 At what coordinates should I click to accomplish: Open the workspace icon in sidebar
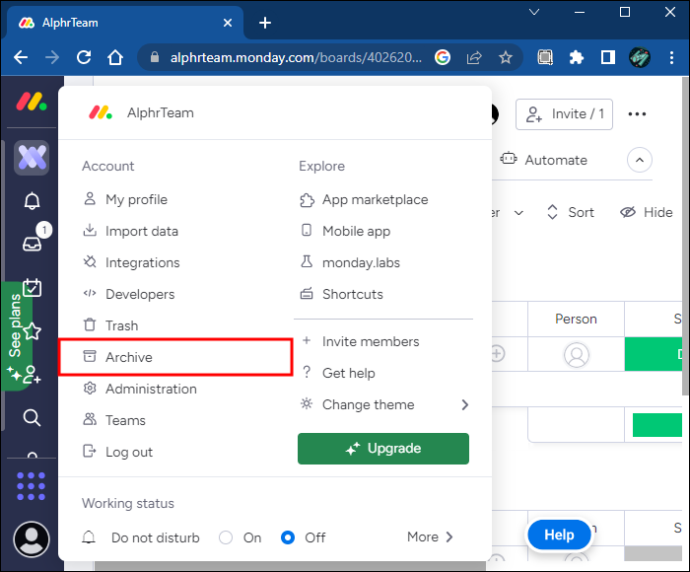32,158
